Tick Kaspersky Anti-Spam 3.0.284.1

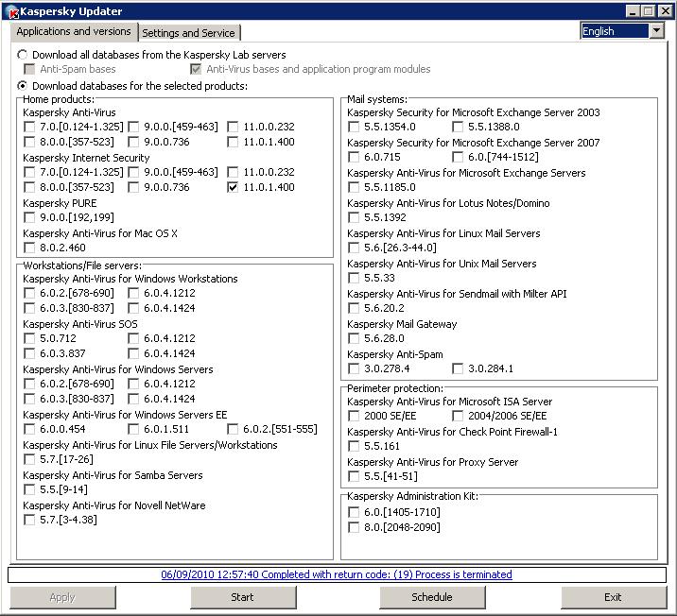pyautogui.click(x=458, y=368)
